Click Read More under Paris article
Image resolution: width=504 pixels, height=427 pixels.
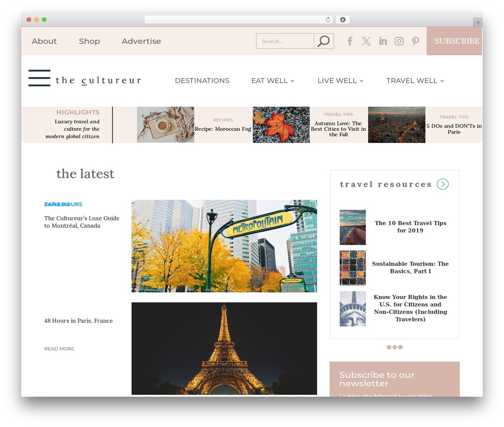pyautogui.click(x=59, y=349)
